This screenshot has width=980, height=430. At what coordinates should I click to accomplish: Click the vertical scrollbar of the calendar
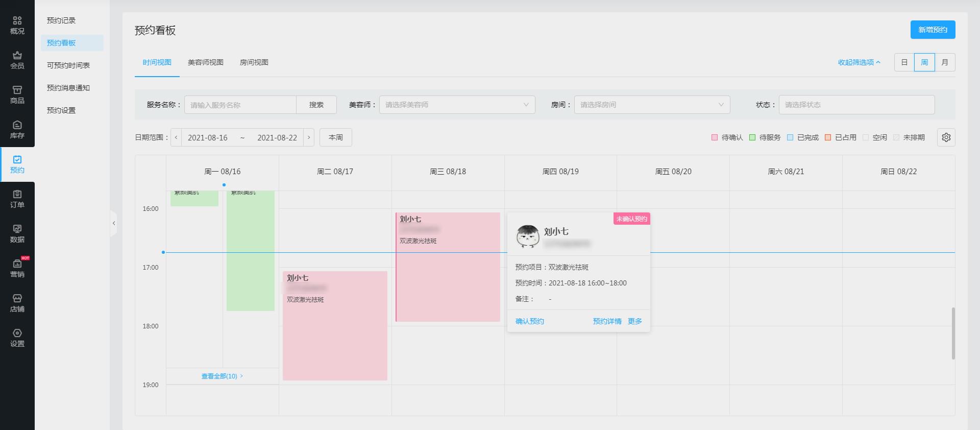click(x=952, y=333)
